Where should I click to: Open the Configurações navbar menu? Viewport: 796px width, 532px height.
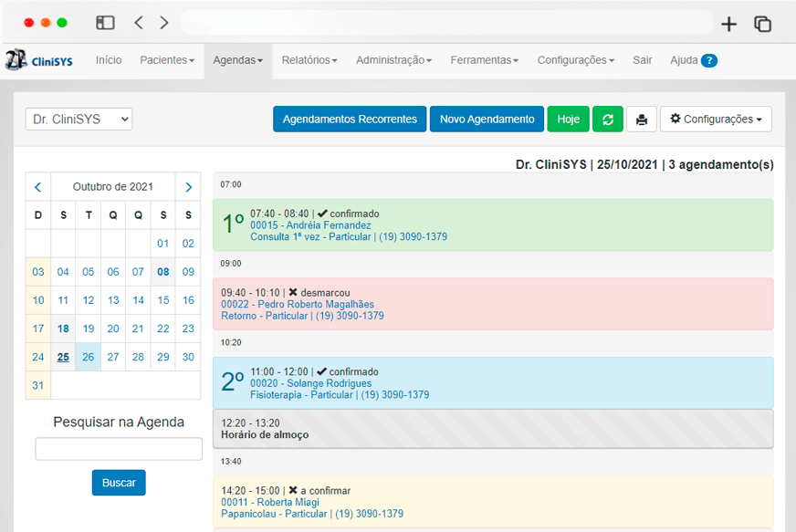576,60
